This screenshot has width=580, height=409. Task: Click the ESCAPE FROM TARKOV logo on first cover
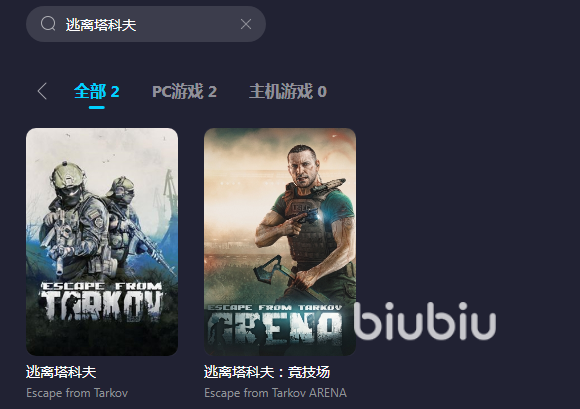(x=101, y=301)
